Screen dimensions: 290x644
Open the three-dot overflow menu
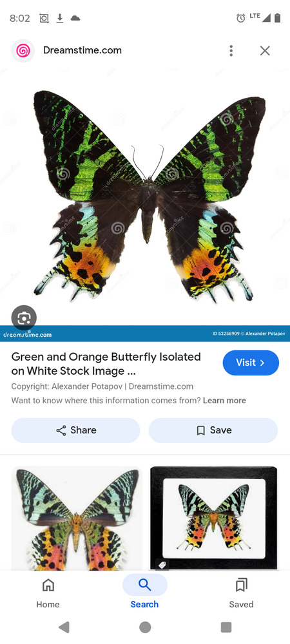point(231,50)
